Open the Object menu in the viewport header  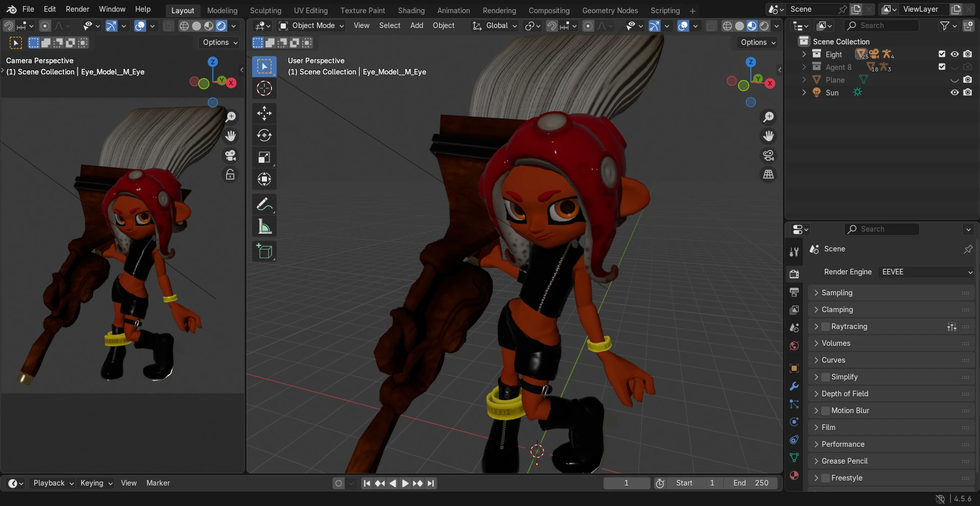[443, 26]
